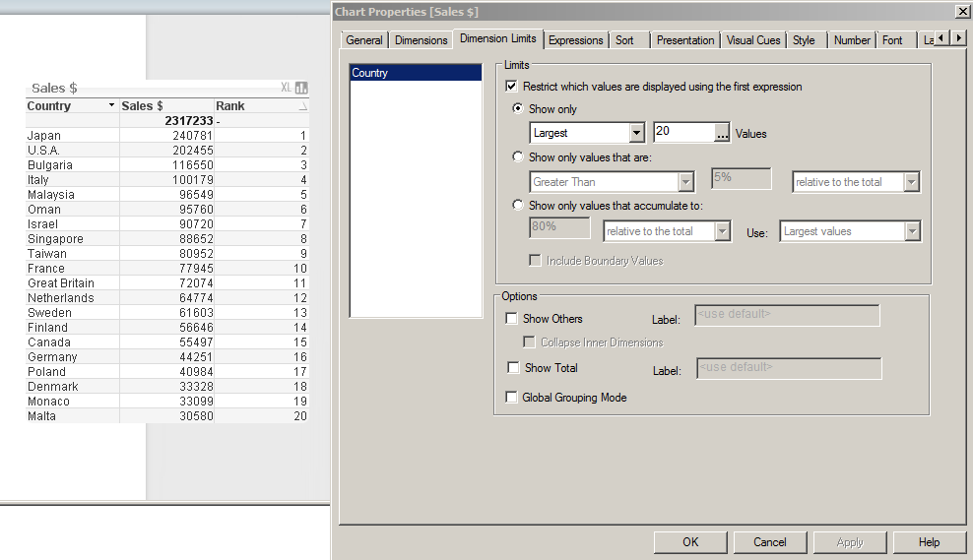Toggle Global Grouping Mode checkbox

tap(511, 397)
